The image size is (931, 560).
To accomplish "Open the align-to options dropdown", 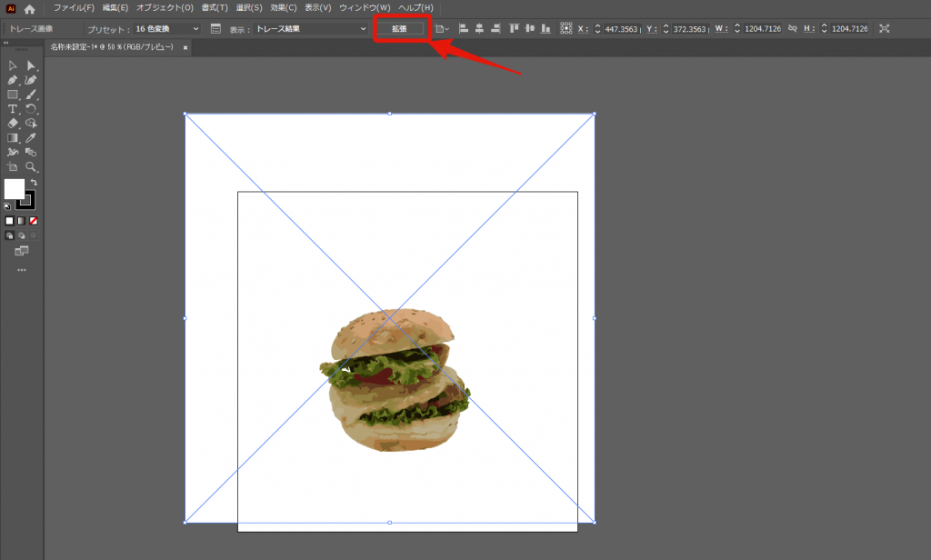I will click(443, 29).
